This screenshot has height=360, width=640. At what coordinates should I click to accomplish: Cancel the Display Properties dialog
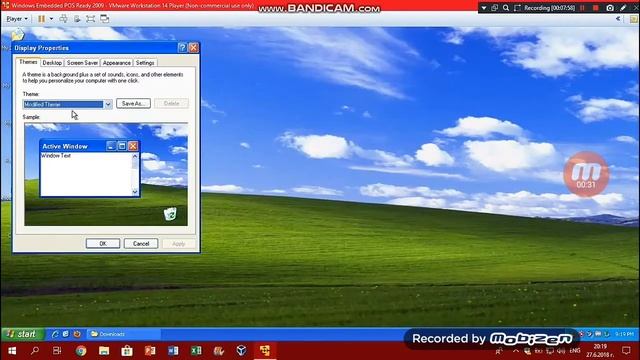[141, 244]
